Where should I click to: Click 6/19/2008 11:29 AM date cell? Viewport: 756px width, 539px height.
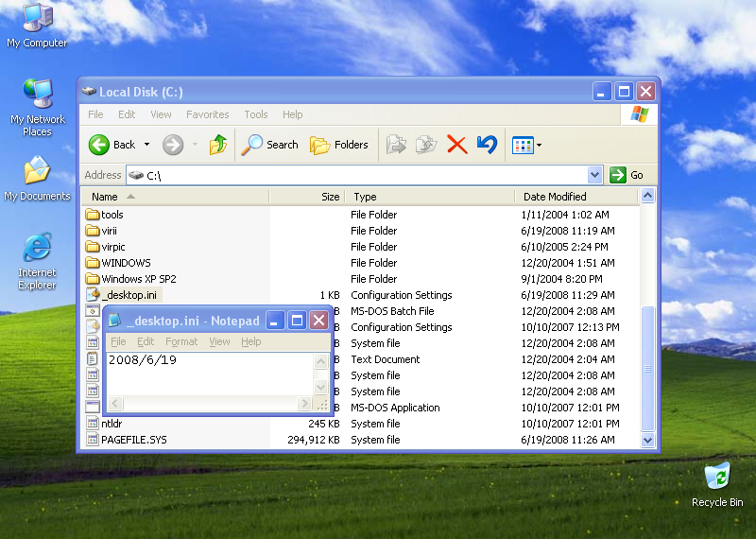tap(568, 295)
